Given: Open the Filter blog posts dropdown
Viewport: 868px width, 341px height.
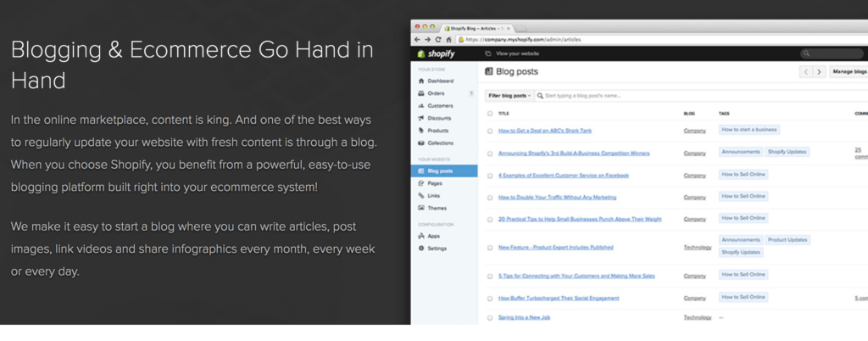Looking at the screenshot, I should coord(509,96).
